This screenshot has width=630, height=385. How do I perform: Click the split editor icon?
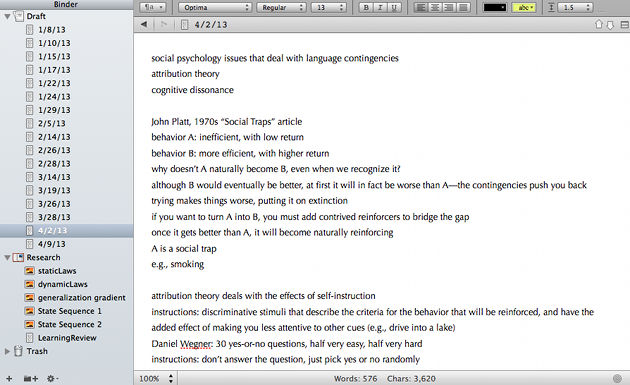point(624,25)
